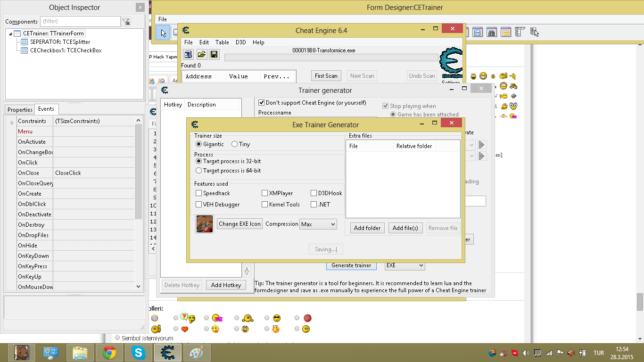Open Transformice mouse icon on the taskbar
The width and height of the screenshot is (644, 362).
(x=22, y=353)
